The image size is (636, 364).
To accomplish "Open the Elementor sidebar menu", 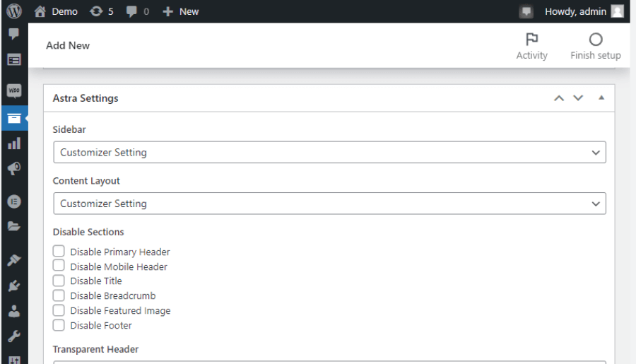I will point(14,201).
